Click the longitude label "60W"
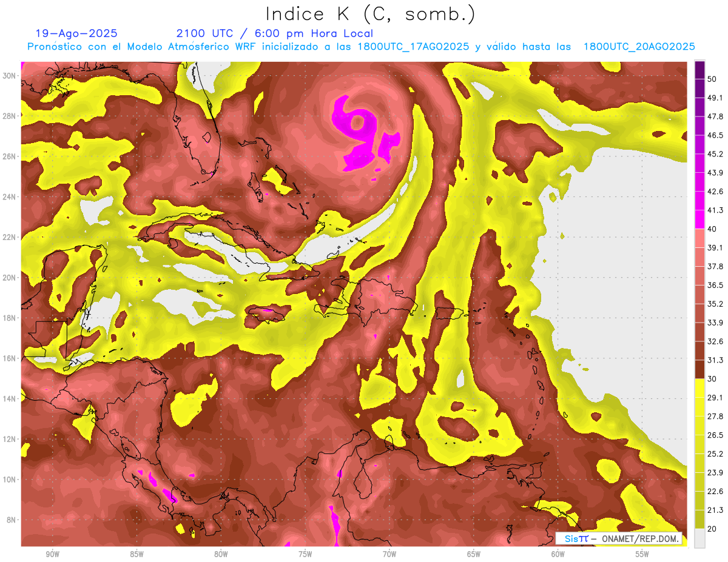 [x=558, y=554]
